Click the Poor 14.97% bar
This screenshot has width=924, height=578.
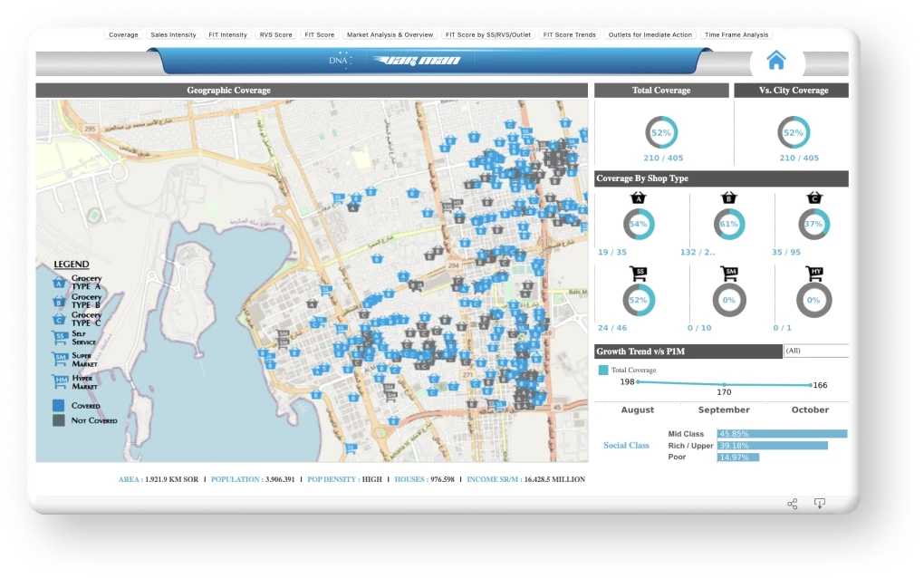[x=737, y=458]
